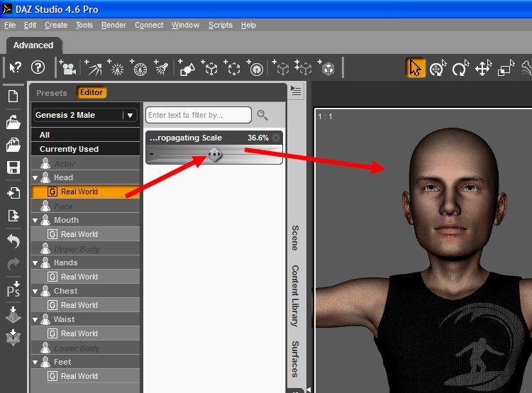Activate the Node Selection tool
The width and height of the screenshot is (532, 393).
click(415, 67)
